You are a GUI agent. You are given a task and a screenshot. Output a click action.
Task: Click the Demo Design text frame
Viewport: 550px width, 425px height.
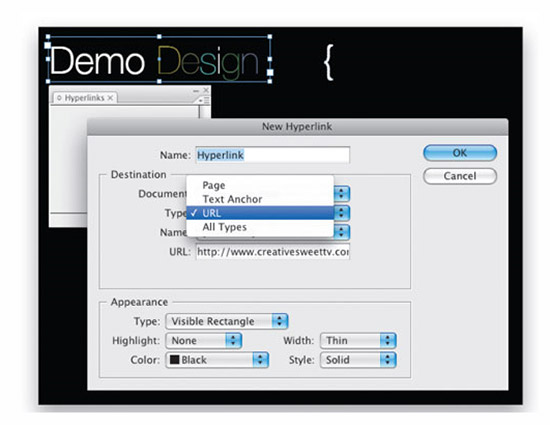159,59
